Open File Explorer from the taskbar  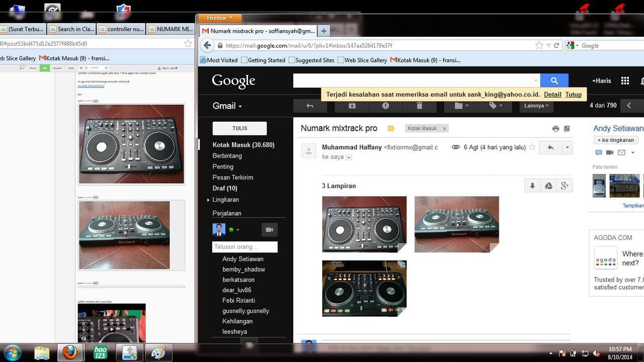click(x=42, y=352)
